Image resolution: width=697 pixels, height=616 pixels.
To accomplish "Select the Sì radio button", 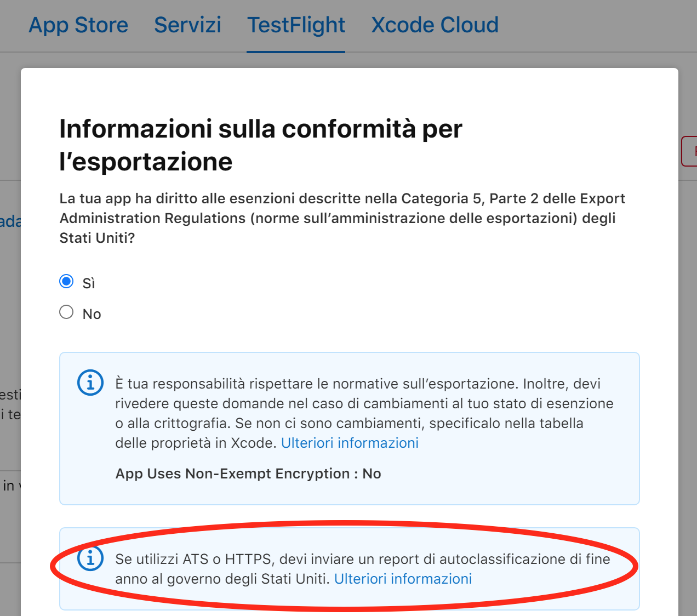I will 66,282.
